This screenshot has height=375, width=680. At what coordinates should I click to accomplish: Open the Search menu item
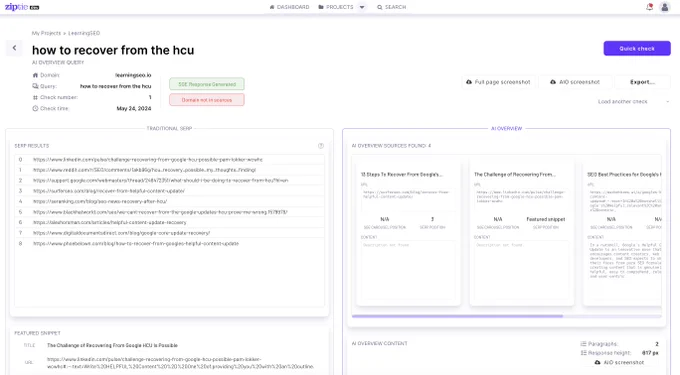pos(392,7)
